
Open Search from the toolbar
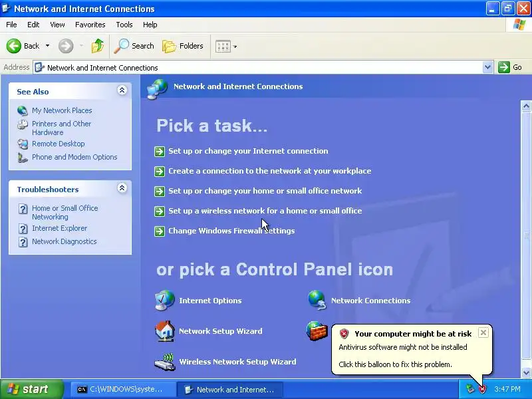click(134, 46)
